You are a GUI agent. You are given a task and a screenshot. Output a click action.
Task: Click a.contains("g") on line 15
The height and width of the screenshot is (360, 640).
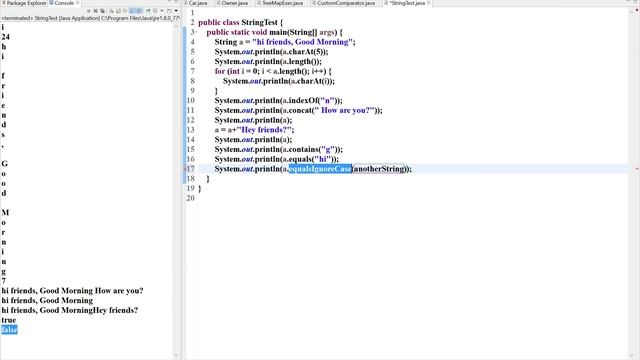pyautogui.click(x=310, y=149)
